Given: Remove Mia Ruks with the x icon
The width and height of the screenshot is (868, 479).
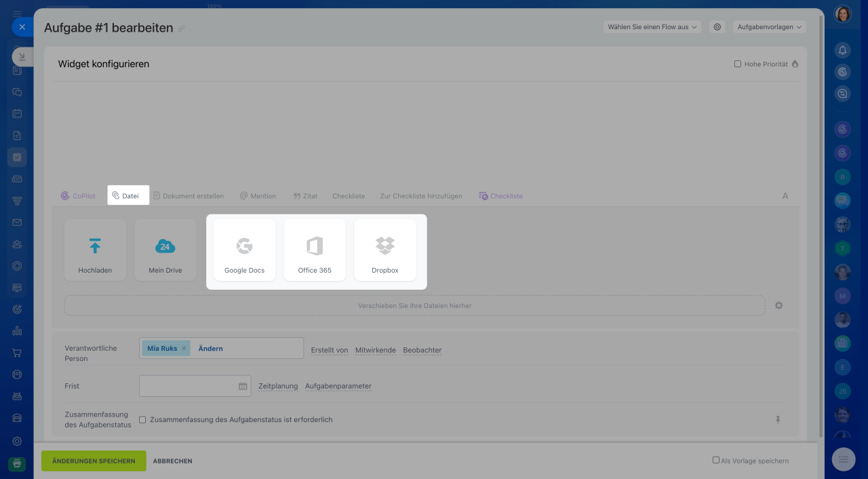Looking at the screenshot, I should click(x=184, y=348).
